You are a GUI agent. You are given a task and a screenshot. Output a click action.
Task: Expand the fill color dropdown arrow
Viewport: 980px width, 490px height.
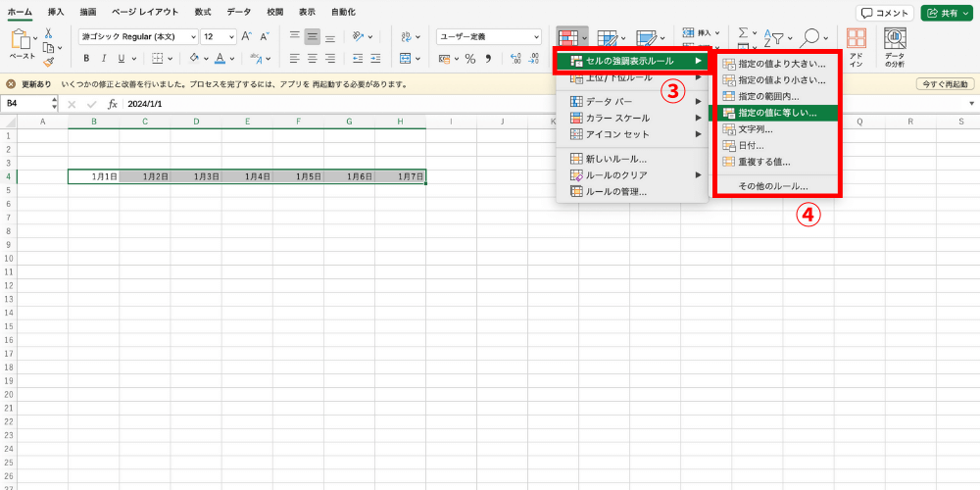206,59
